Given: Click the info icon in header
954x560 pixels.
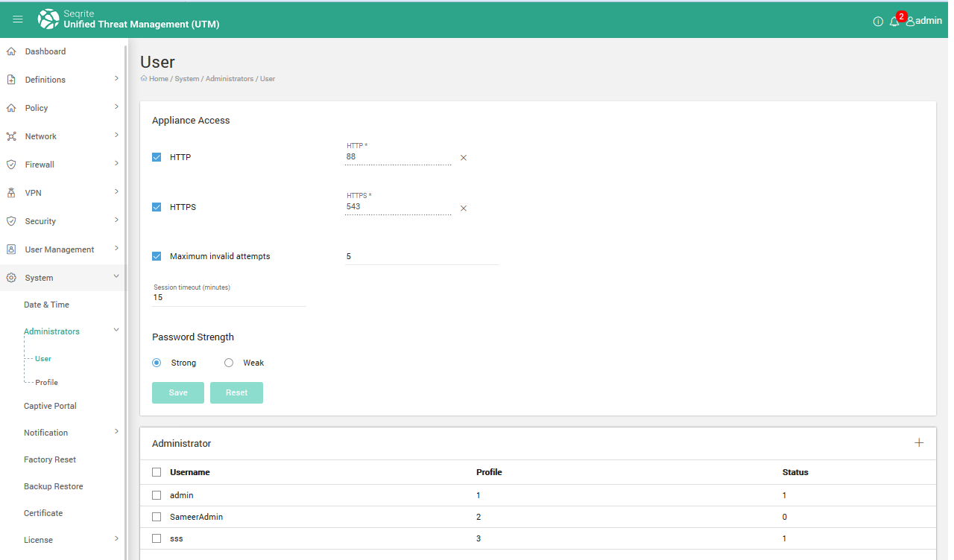Looking at the screenshot, I should pyautogui.click(x=878, y=22).
